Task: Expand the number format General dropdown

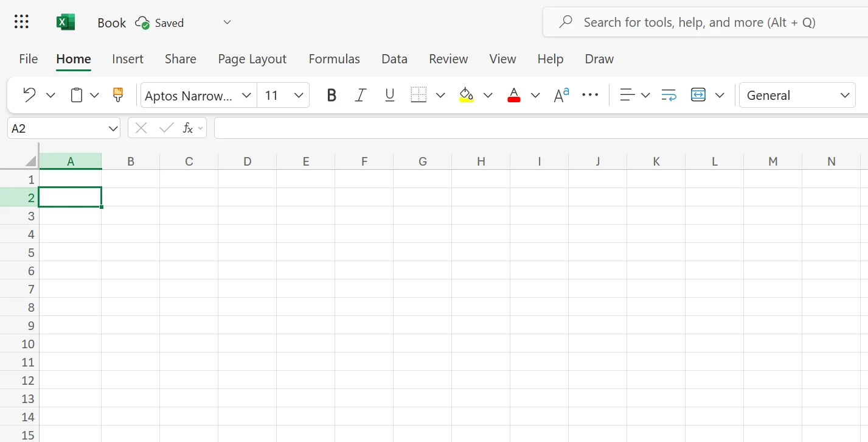Action: click(x=845, y=95)
